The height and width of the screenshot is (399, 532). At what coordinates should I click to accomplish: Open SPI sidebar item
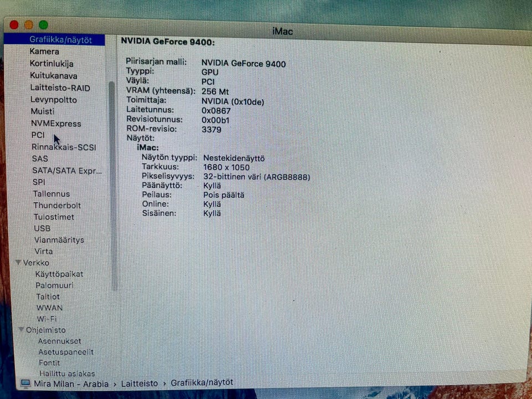39,182
